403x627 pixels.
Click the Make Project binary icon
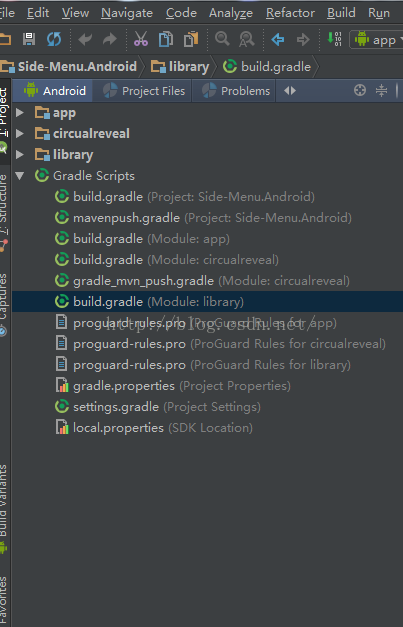(334, 39)
